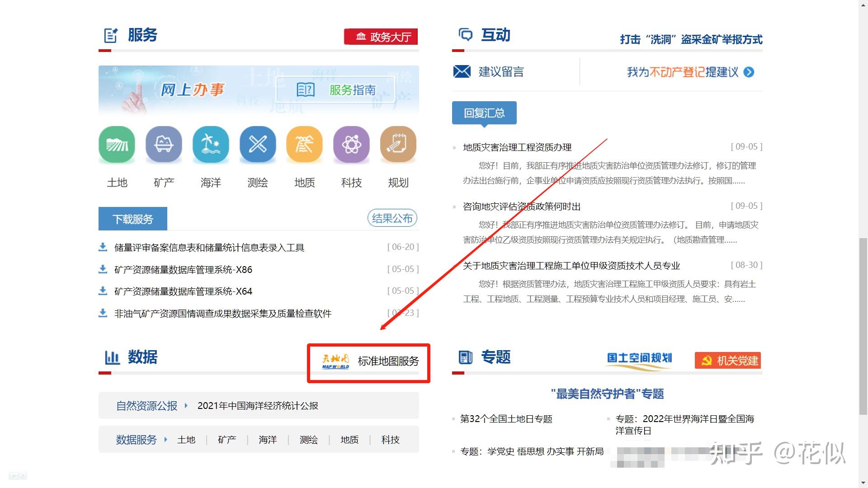868x488 pixels.
Task: Click the brown 规划 planning icon
Action: tap(398, 145)
